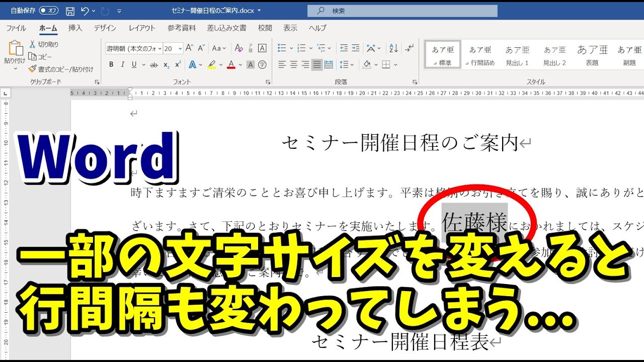Switch to the References (参考資料) tab
The image size is (644, 362).
click(183, 28)
